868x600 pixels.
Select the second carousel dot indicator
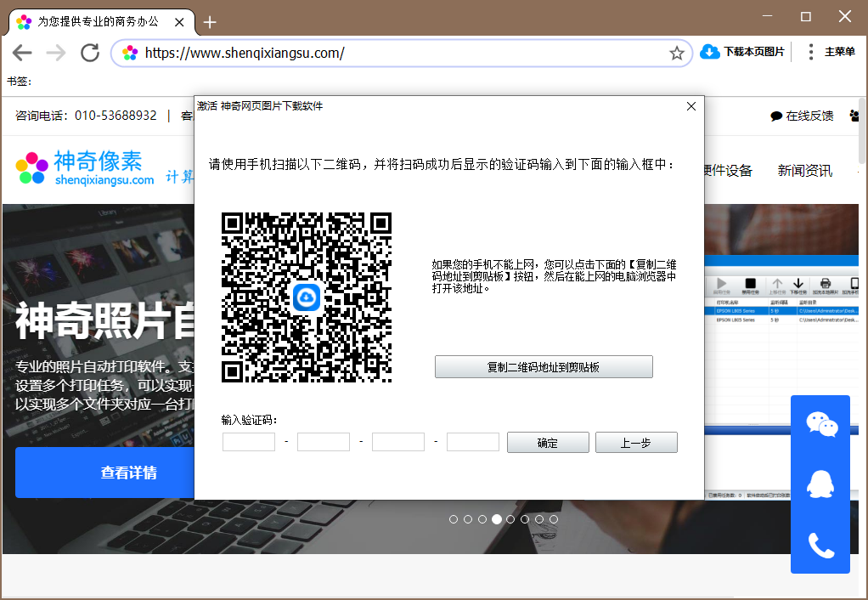pos(468,519)
